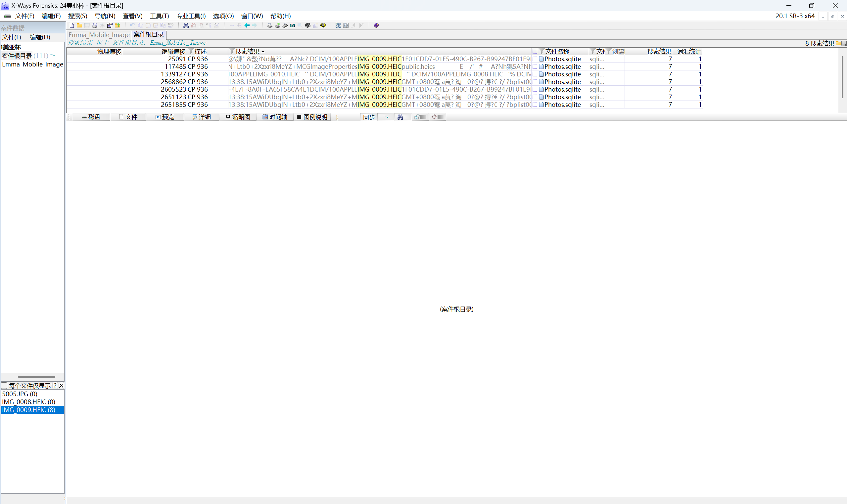This screenshot has width=847, height=504.
Task: Click the binoculars simultaneous search icon
Action: [186, 25]
